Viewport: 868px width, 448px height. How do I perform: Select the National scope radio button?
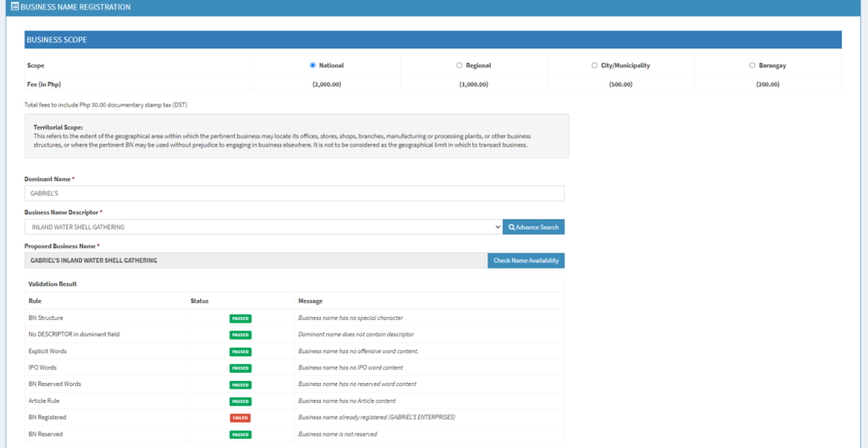click(x=313, y=65)
